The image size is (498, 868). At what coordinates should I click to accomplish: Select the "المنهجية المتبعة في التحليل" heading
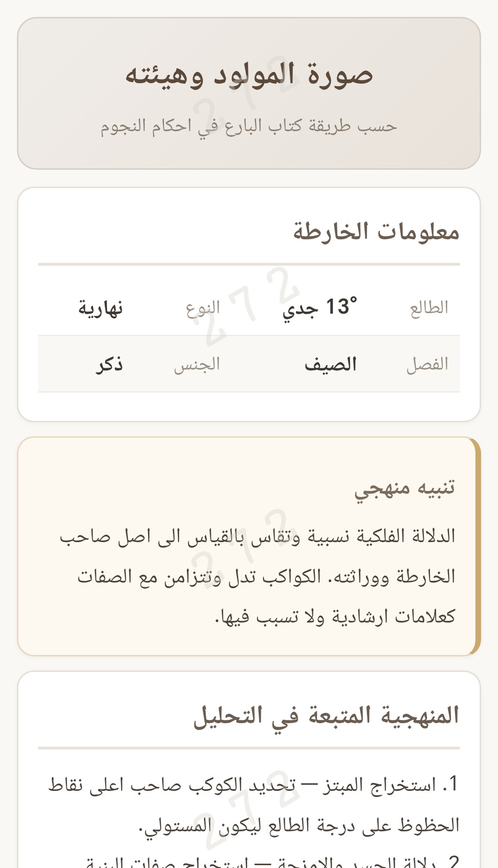(326, 716)
